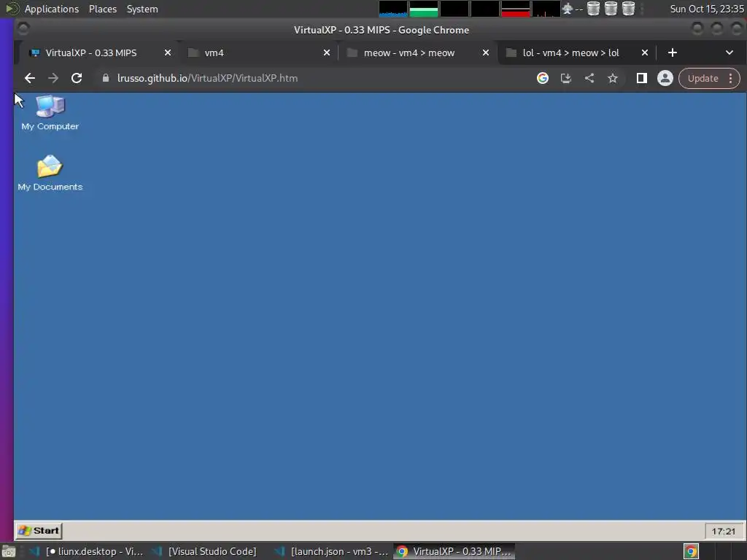Open Chrome three-dot menu
This screenshot has height=560, width=747.
[x=731, y=78]
